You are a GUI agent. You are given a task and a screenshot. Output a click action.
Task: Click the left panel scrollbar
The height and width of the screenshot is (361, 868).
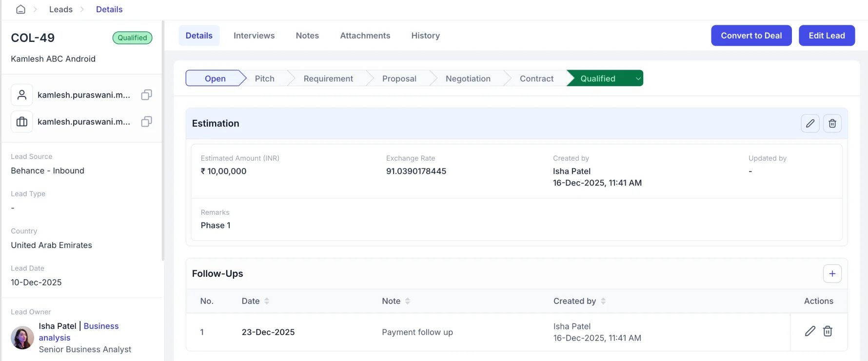click(163, 141)
